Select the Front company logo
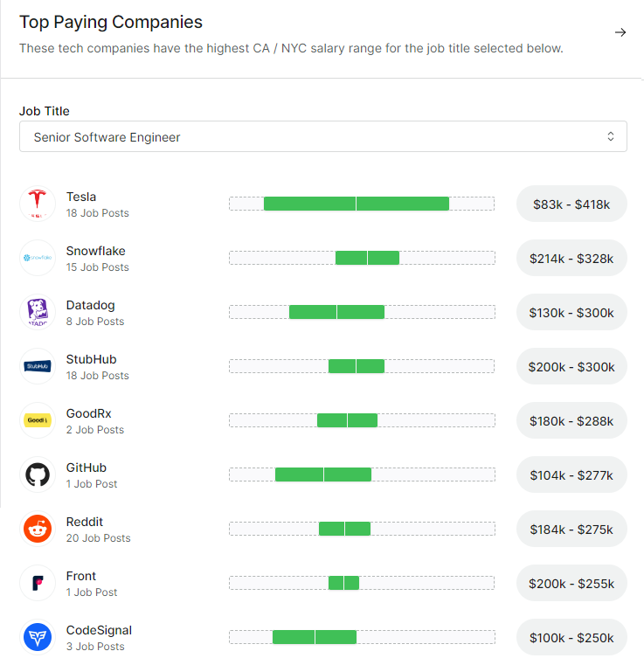The image size is (644, 665). tap(38, 583)
